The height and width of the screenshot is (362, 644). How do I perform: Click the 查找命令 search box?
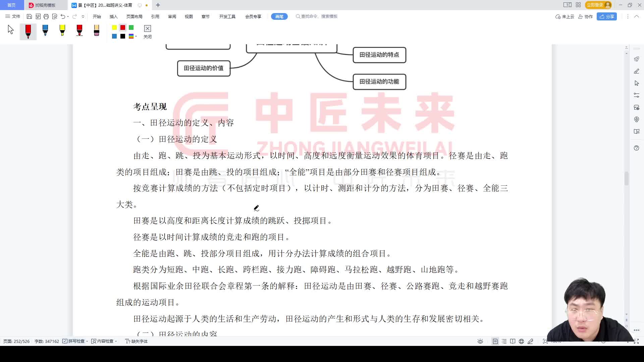click(316, 16)
